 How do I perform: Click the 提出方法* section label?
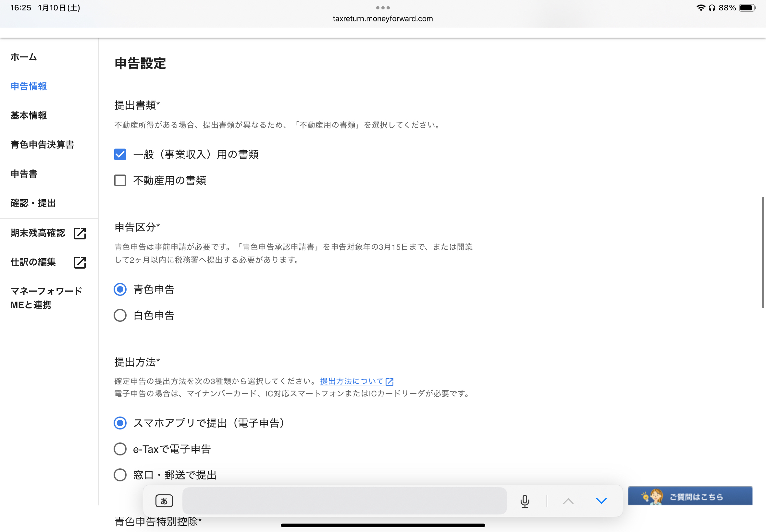click(137, 362)
